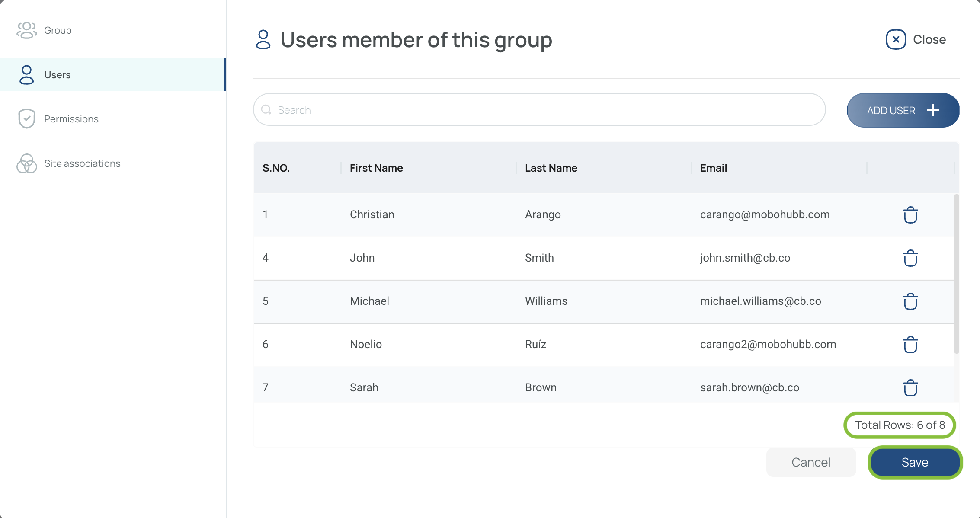Sort by Email column header

[x=714, y=168]
